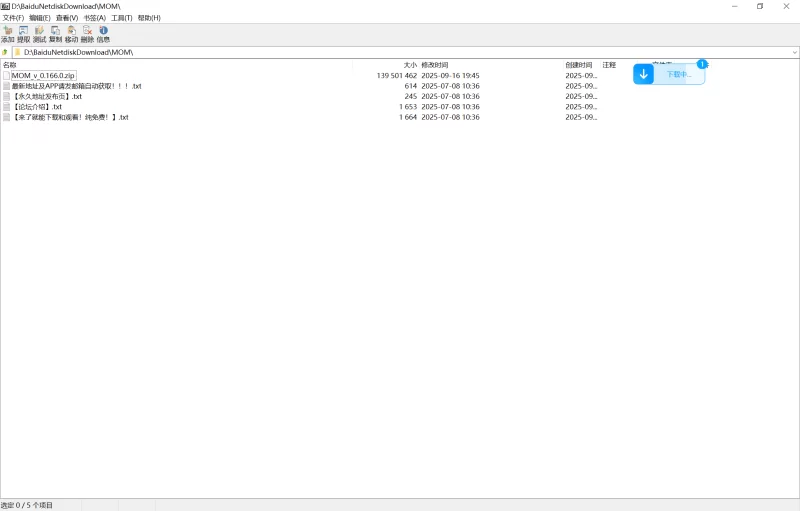
Task: Select the file 【永久地址发布页】.txt
Action: pos(47,96)
